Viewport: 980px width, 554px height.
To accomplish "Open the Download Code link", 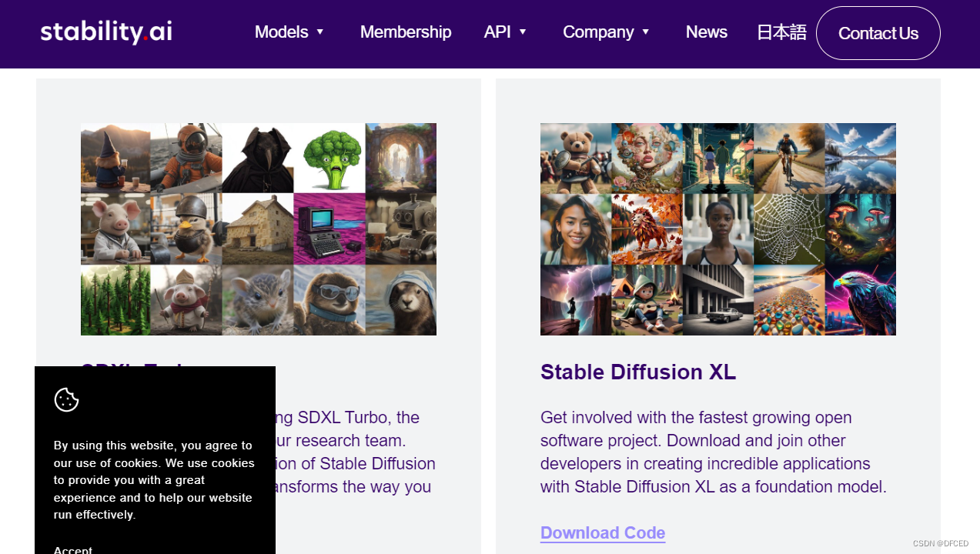I will point(603,532).
